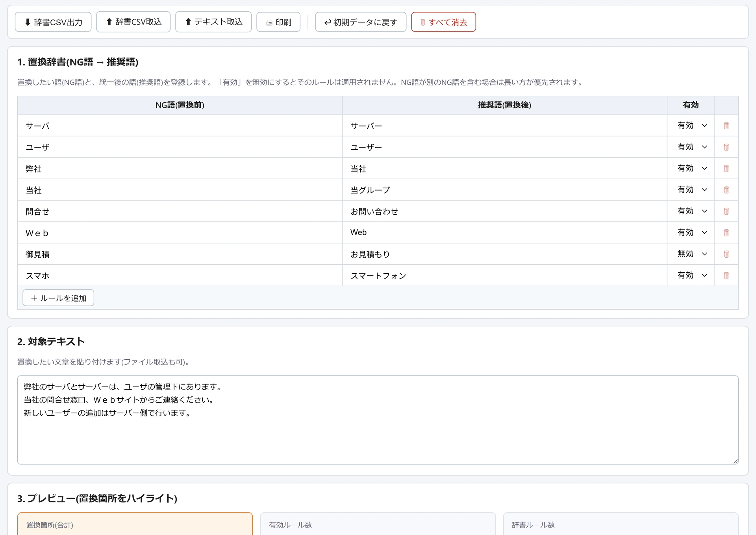Edit the NG word field ユーザ
Image resolution: width=756 pixels, height=535 pixels.
click(180, 147)
